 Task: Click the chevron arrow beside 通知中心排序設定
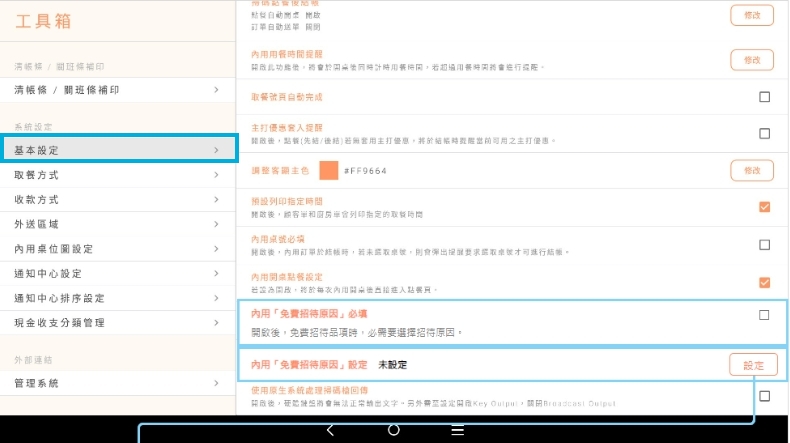[216, 298]
